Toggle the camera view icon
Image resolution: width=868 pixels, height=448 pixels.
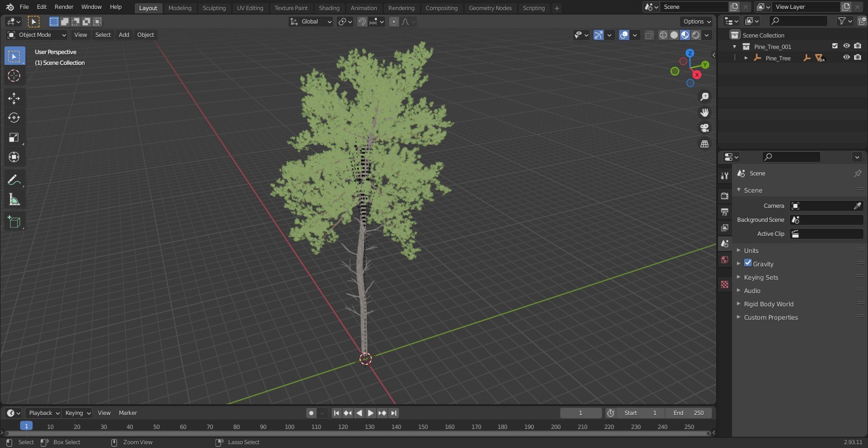pos(704,128)
